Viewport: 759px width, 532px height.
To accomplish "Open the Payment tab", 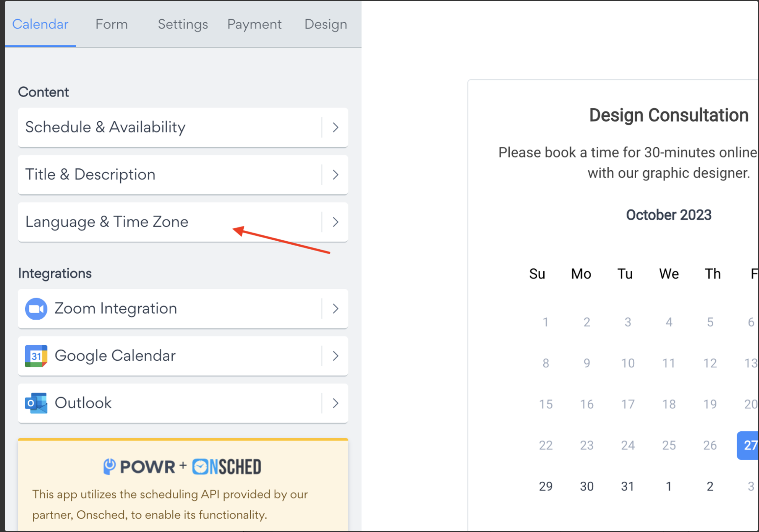I will click(254, 24).
